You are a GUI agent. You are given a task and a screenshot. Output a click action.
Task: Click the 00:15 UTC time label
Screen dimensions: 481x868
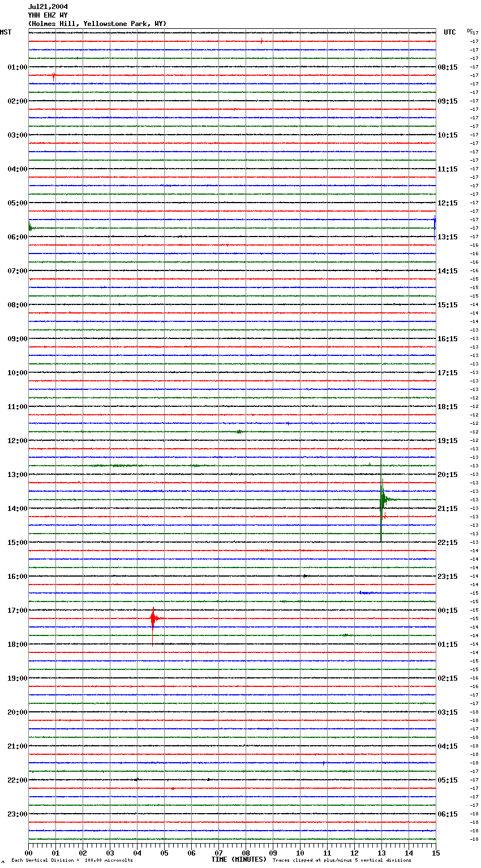tap(448, 611)
